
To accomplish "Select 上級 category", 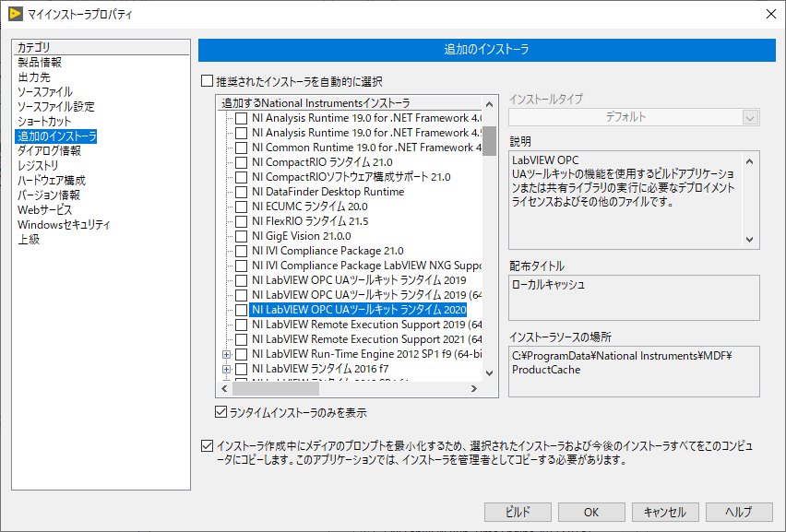I will [x=29, y=239].
